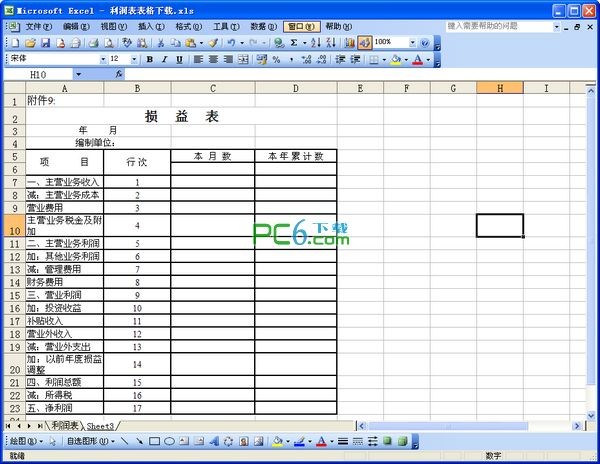Viewport: 600px width, 464px height.
Task: Open the 文件 (File) menu
Action: [38, 27]
